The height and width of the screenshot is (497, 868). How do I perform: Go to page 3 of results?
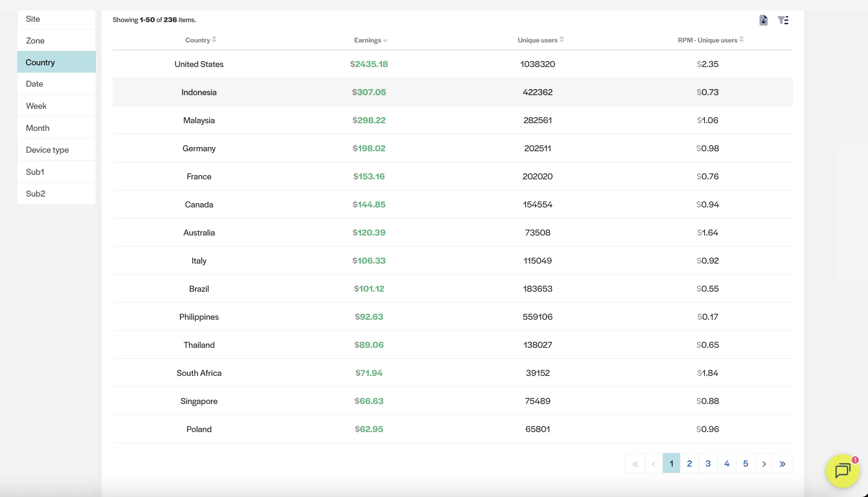point(708,464)
